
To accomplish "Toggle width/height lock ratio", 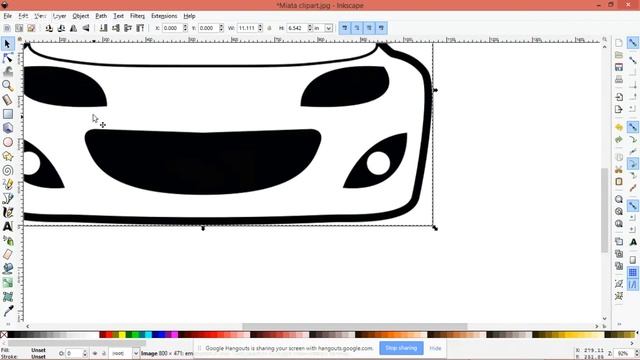I will tap(269, 28).
